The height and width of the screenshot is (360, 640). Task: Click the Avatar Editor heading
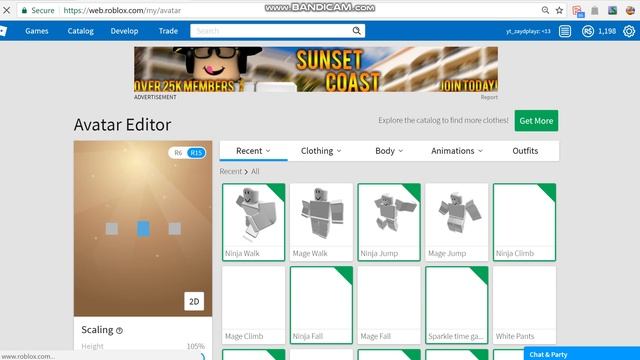point(122,124)
